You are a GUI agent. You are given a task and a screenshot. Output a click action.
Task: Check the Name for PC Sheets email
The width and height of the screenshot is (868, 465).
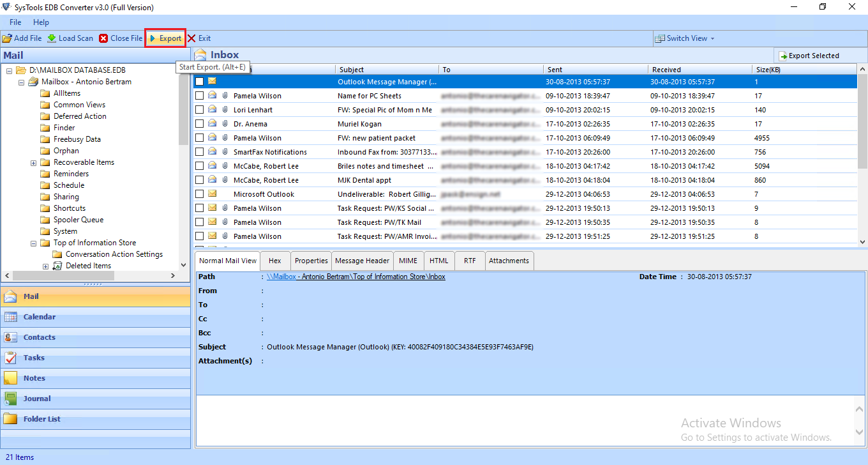point(200,96)
